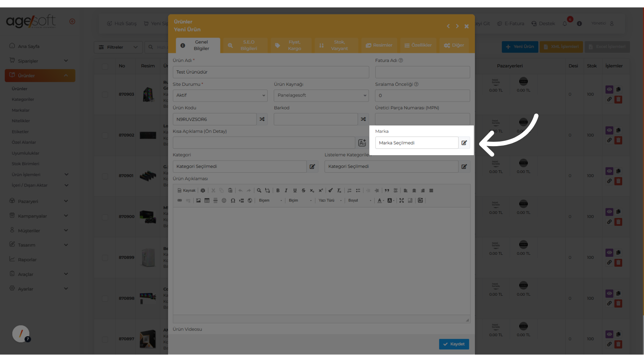644x362 pixels.
Task: Insert a numbered list in the editor
Action: (x=350, y=190)
